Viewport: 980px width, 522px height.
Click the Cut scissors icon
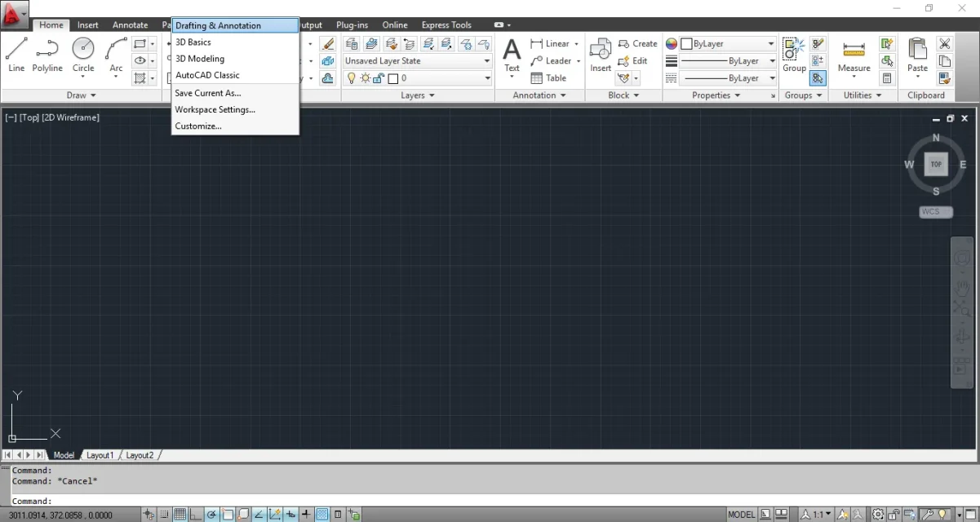[x=945, y=43]
